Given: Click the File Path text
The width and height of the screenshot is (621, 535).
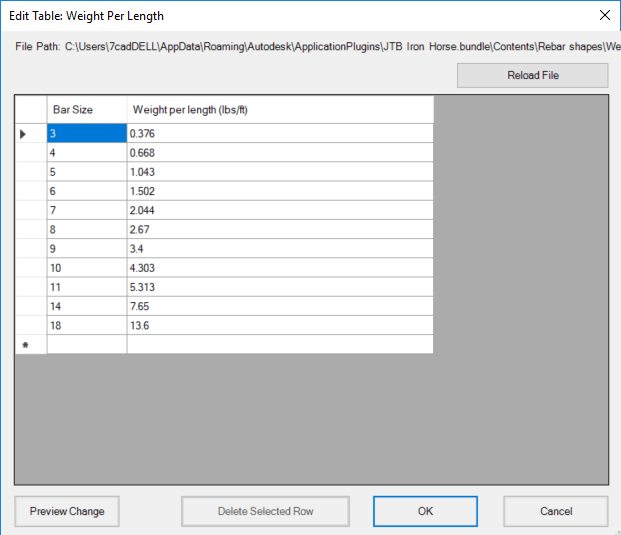Looking at the screenshot, I should pos(318,46).
